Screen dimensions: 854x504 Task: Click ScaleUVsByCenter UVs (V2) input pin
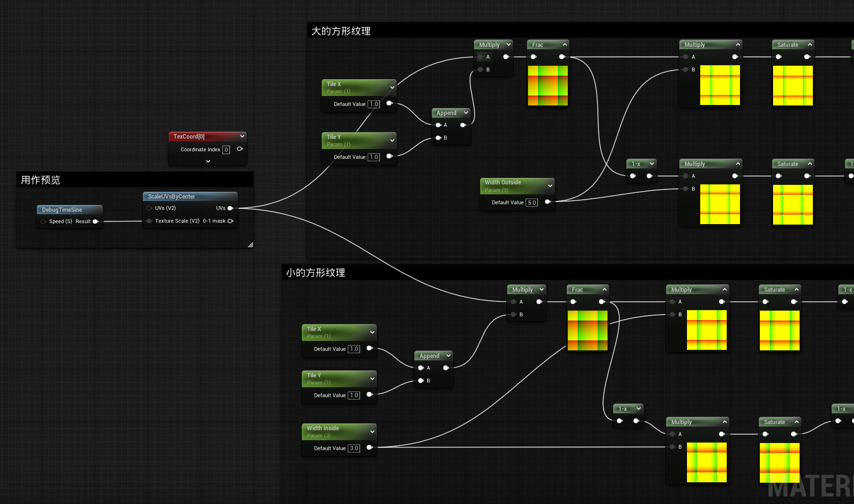(150, 208)
